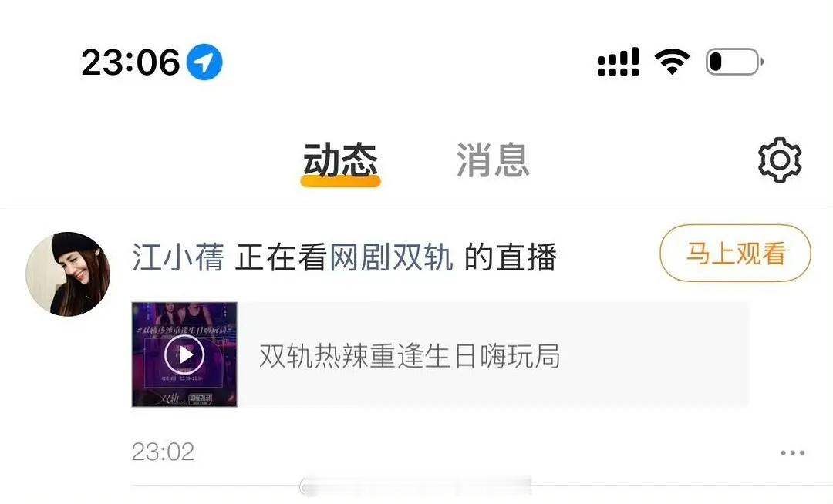The image size is (833, 504).
Task: Tap the Wi-Fi status icon
Action: tap(672, 62)
